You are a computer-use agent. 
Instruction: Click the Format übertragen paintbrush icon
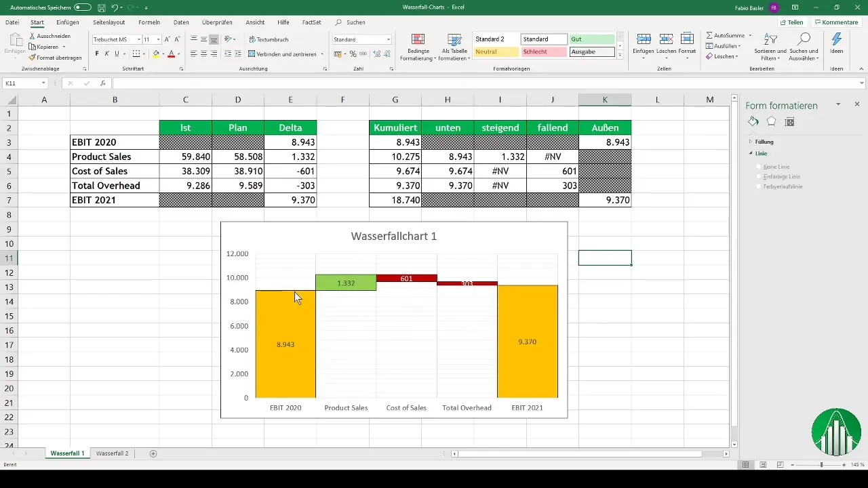[33, 58]
